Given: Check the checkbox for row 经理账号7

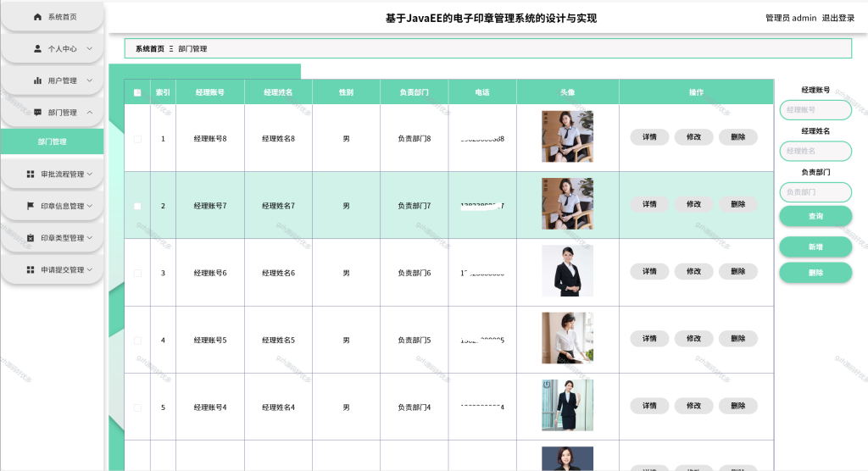Looking at the screenshot, I should 137,206.
